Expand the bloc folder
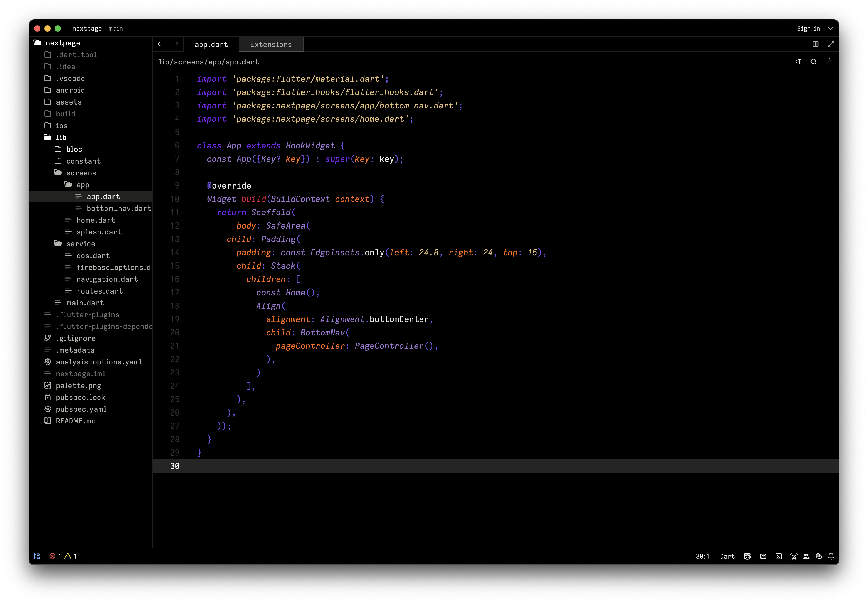The image size is (868, 603). click(x=74, y=149)
